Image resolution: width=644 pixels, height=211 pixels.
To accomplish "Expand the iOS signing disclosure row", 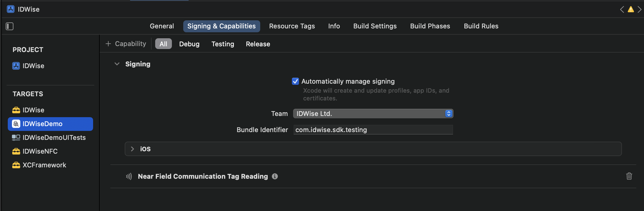I will tap(133, 149).
